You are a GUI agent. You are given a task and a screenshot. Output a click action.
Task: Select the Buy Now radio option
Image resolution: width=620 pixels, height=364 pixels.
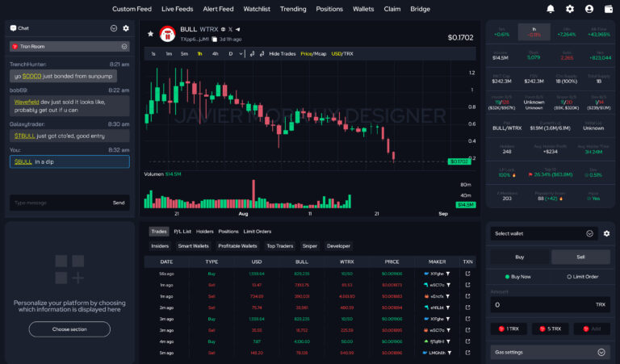tap(518, 277)
